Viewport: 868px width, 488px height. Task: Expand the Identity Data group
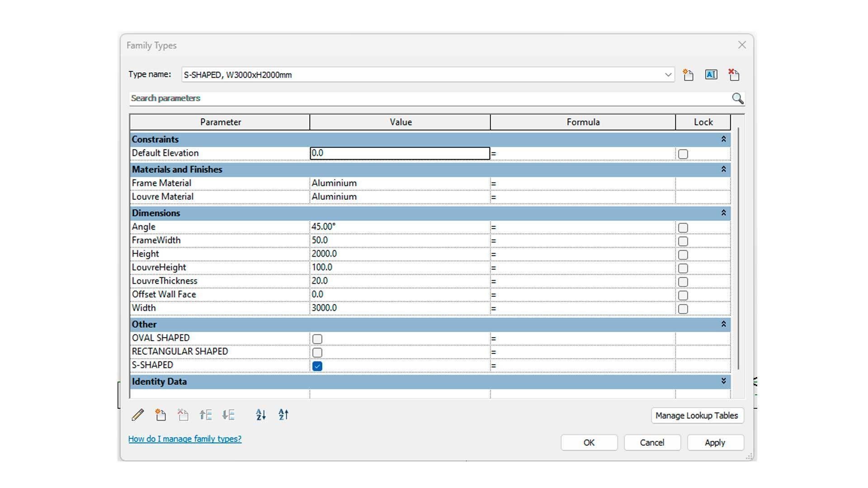coord(723,381)
